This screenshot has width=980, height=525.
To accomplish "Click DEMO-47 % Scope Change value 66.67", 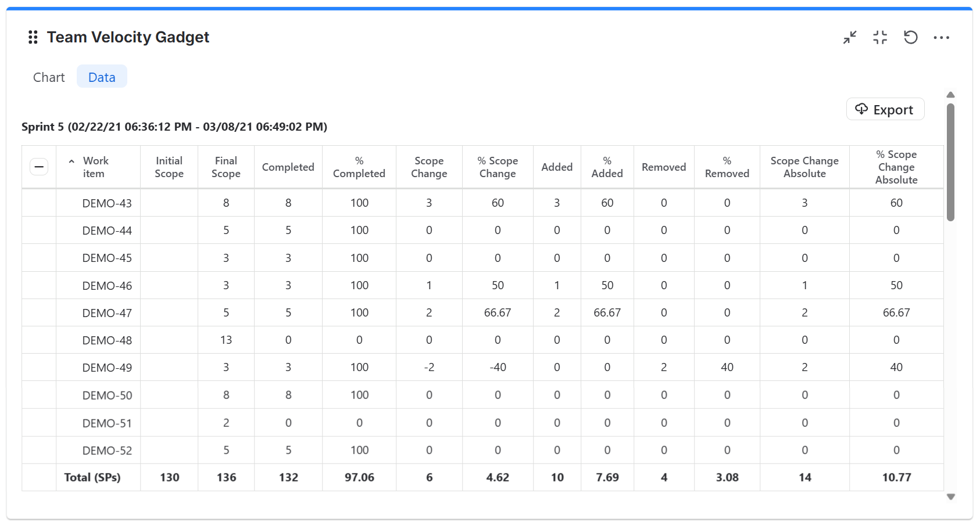I will [498, 312].
